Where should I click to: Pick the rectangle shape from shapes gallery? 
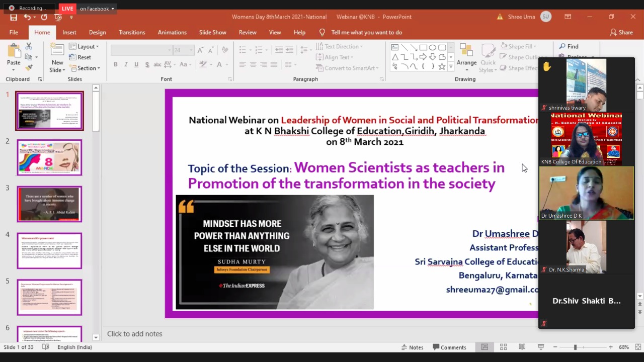coord(423,47)
